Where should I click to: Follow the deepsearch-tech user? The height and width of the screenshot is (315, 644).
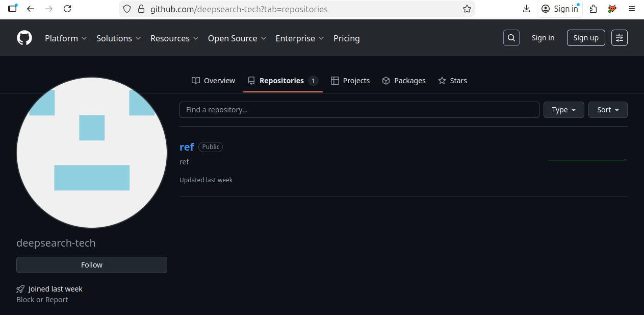coord(92,265)
